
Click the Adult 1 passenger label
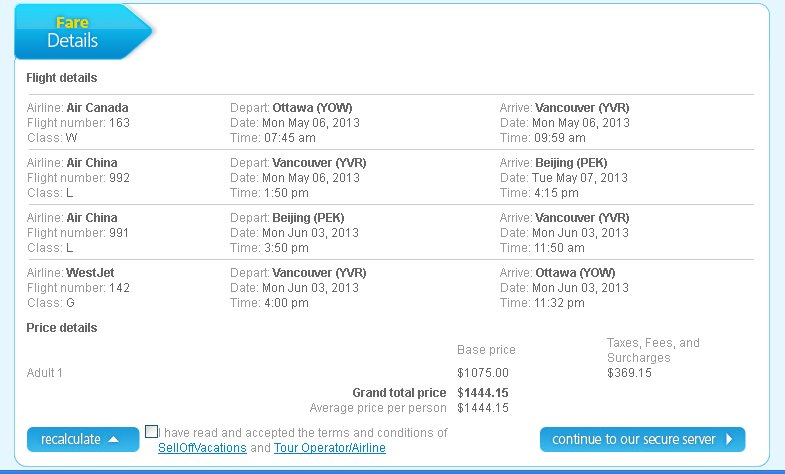tap(45, 373)
